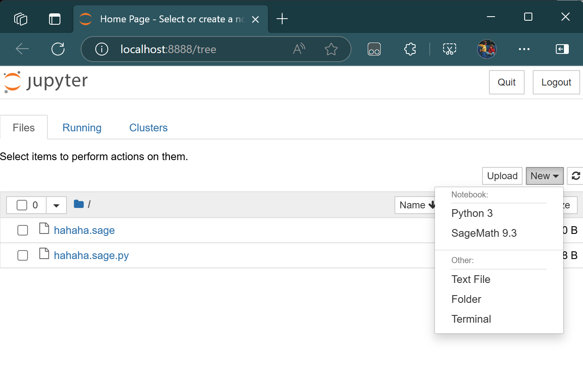The image size is (583, 392).
Task: Open browser settings and more menu
Action: coord(524,49)
